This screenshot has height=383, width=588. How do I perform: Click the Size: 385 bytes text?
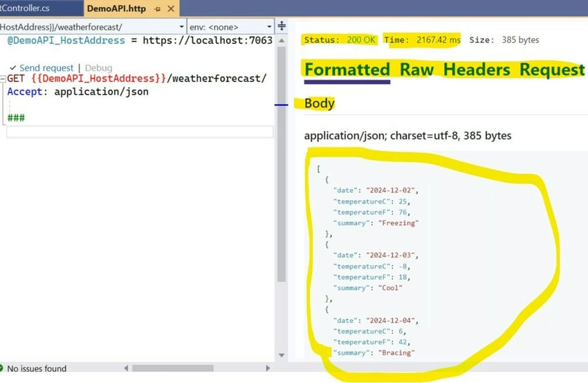[x=504, y=39]
